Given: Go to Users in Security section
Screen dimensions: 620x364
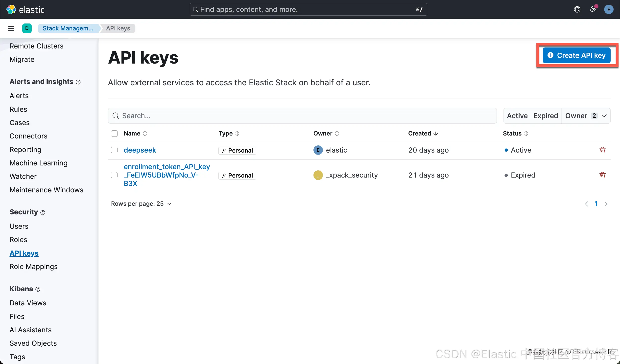Looking at the screenshot, I should click(19, 226).
